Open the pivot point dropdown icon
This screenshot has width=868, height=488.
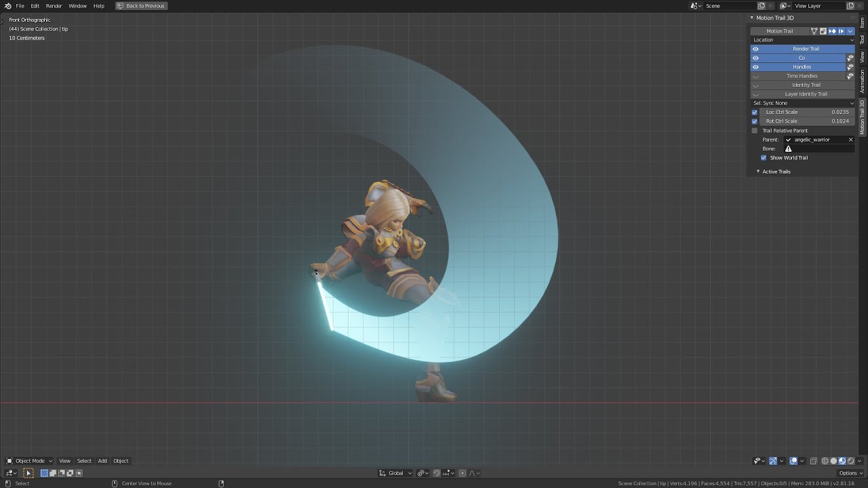[422, 473]
